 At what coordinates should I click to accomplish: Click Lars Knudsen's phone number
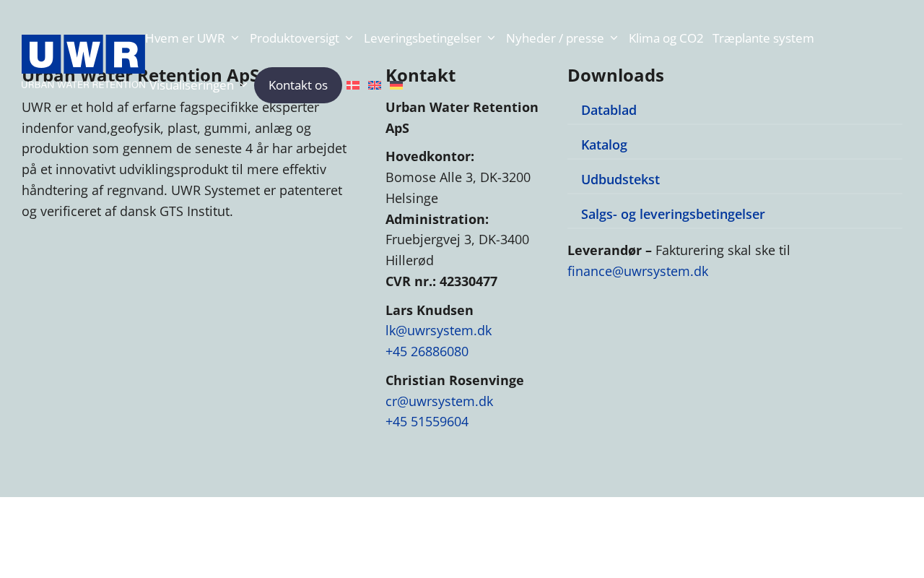[427, 351]
